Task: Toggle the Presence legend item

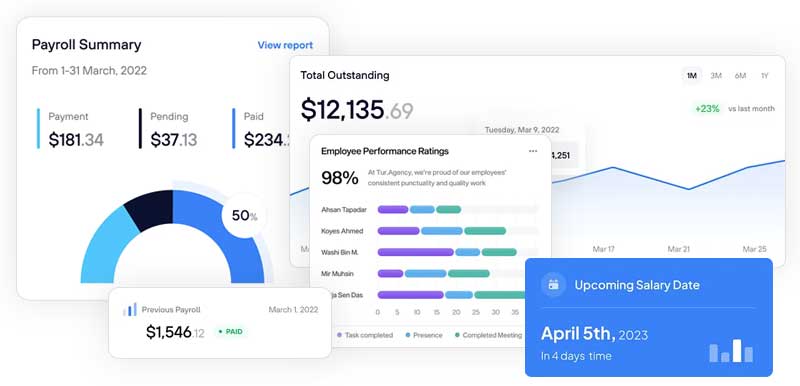Action: 424,335
